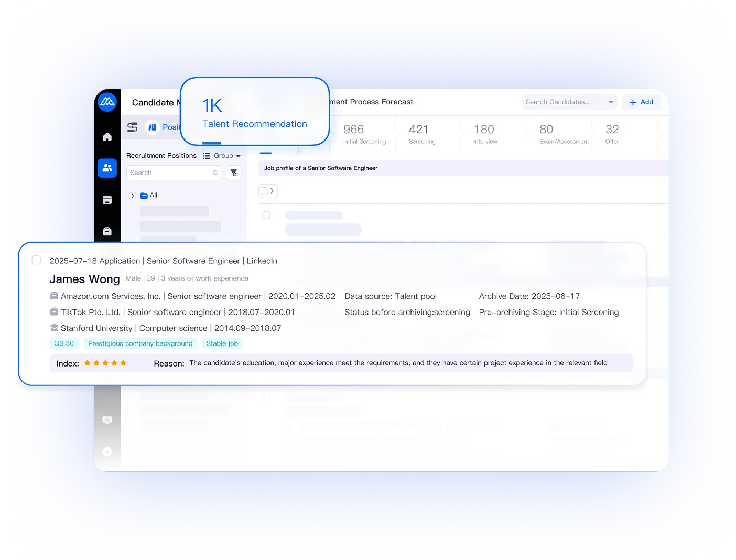Open the calendar icon in the sidebar
The image size is (736, 560).
point(107,200)
